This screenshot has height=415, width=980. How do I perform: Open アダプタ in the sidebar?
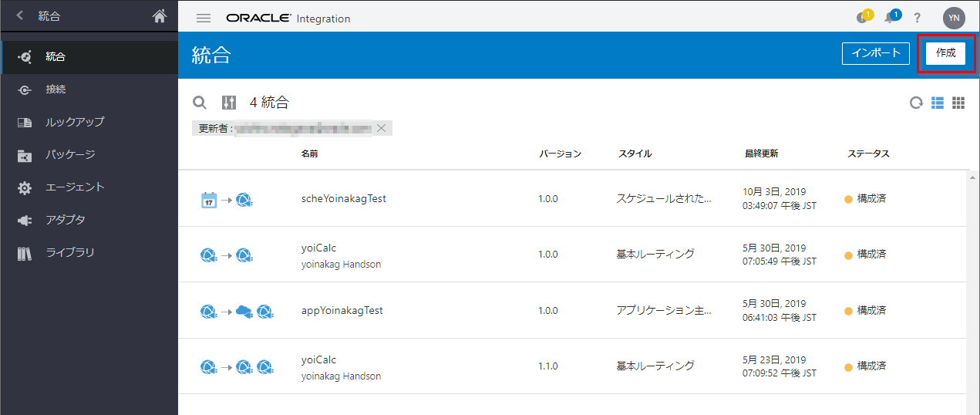click(65, 220)
